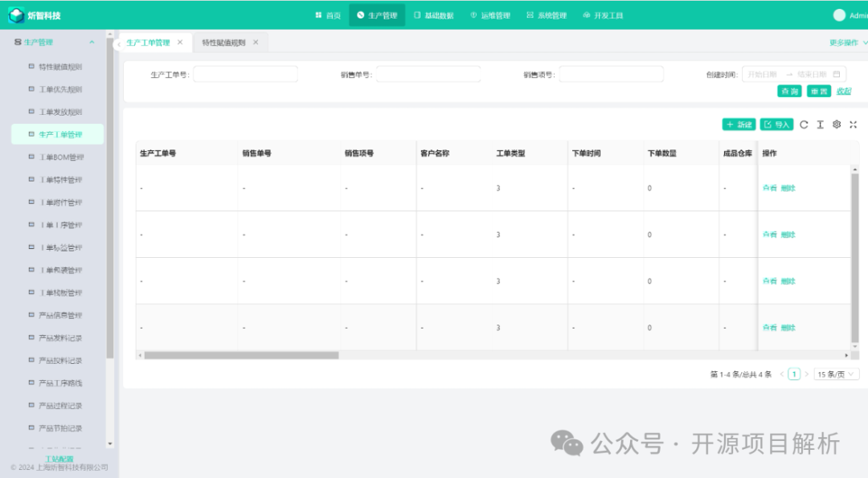The height and width of the screenshot is (478, 868).
Task: Click the 收起 link to collapse filters
Action: coord(844,92)
